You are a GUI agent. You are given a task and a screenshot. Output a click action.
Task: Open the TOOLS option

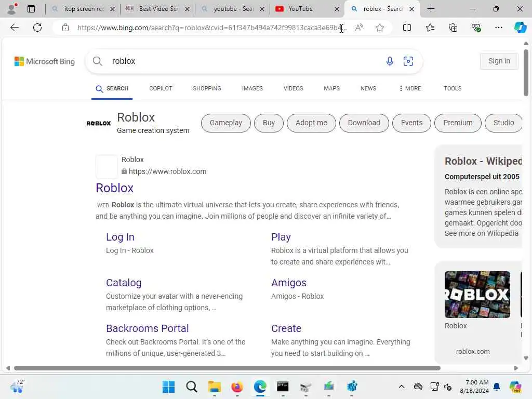453,88
